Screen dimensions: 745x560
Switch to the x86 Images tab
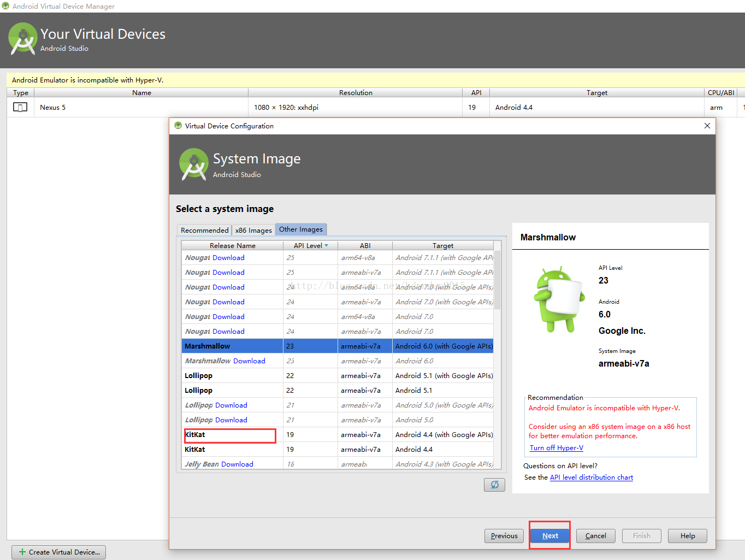coord(253,230)
